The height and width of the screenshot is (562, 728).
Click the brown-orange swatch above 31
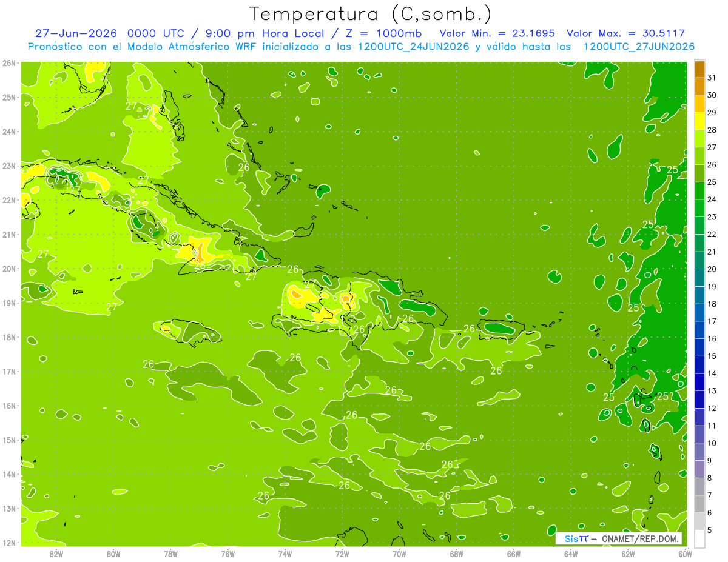(x=700, y=69)
